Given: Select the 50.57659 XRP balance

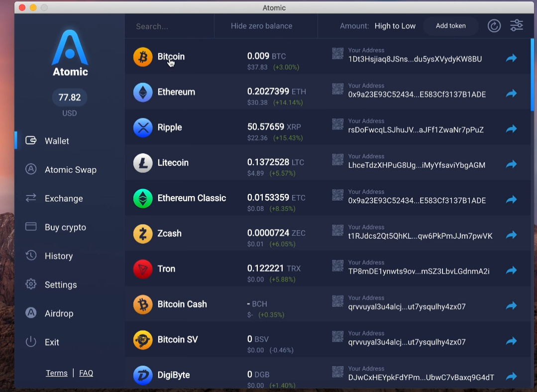Looking at the screenshot, I should tap(274, 127).
